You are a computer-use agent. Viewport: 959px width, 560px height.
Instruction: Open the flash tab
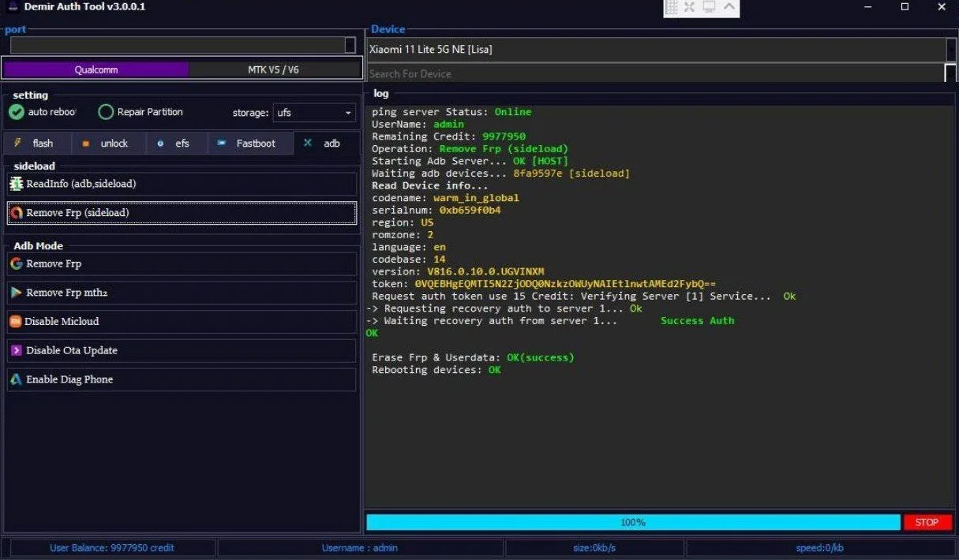pos(37,144)
